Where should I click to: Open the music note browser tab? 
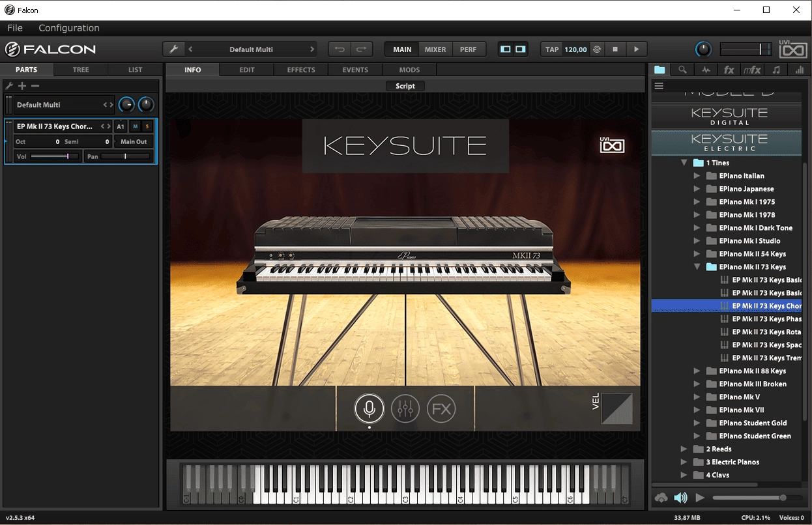(776, 70)
